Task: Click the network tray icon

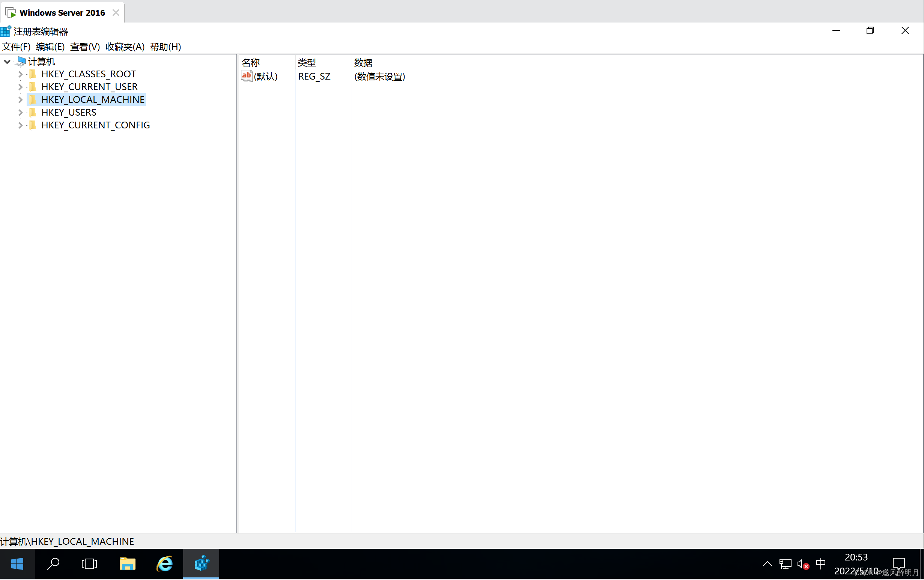Action: pos(785,564)
